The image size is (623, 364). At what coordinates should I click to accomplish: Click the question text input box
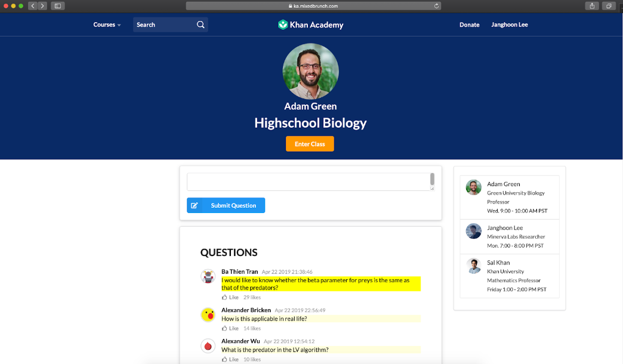point(307,182)
